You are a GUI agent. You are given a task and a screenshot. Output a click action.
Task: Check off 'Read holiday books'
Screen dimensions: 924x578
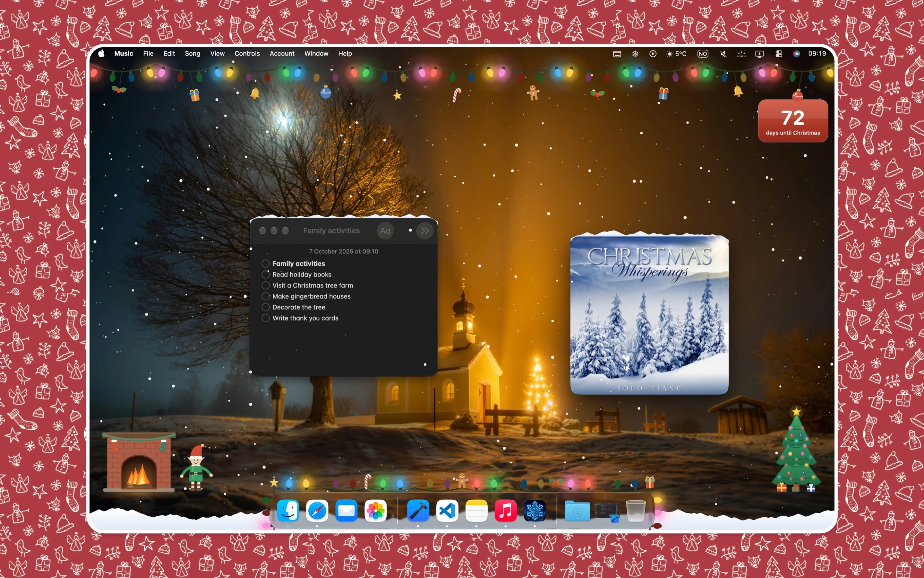(266, 275)
